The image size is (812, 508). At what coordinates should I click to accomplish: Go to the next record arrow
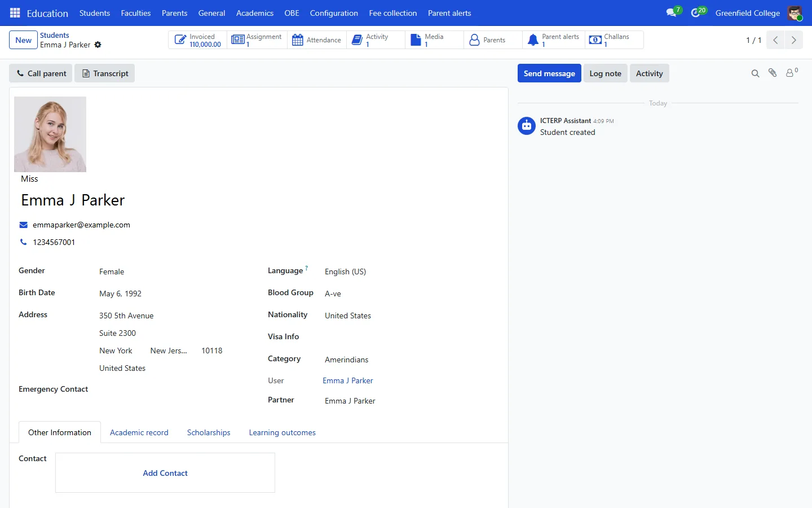(793, 40)
